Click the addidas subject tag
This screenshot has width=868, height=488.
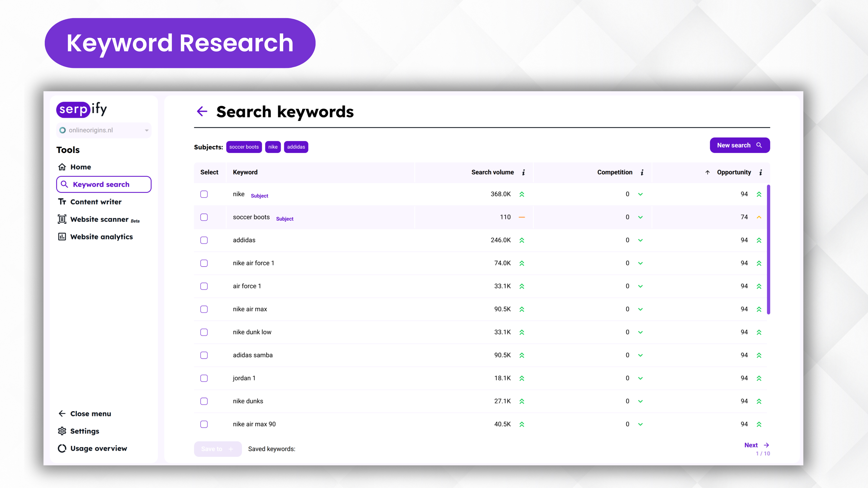tap(296, 147)
